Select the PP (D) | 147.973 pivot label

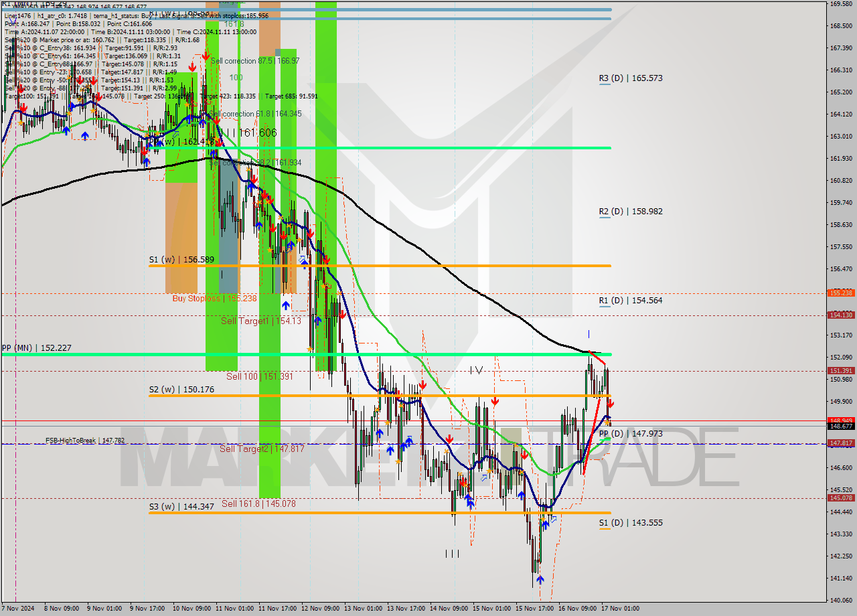(631, 434)
